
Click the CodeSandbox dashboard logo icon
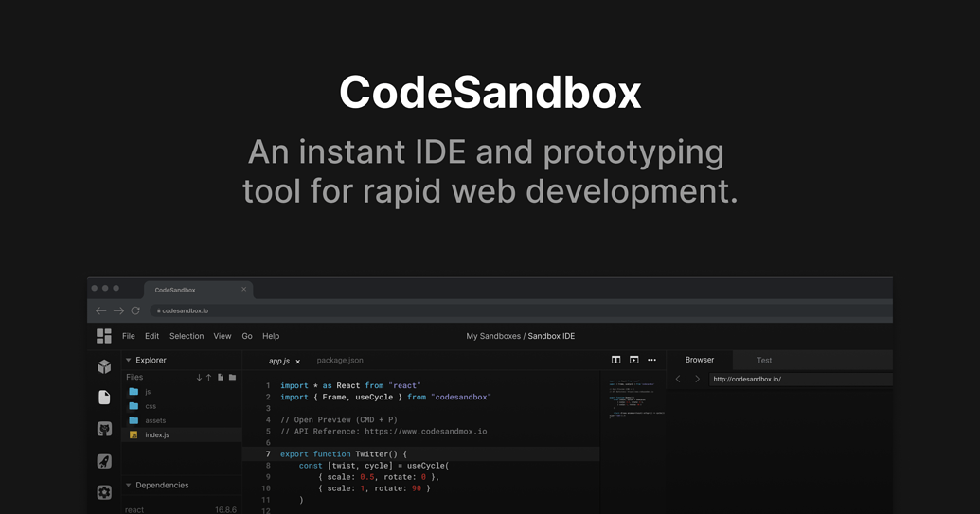pos(104,336)
